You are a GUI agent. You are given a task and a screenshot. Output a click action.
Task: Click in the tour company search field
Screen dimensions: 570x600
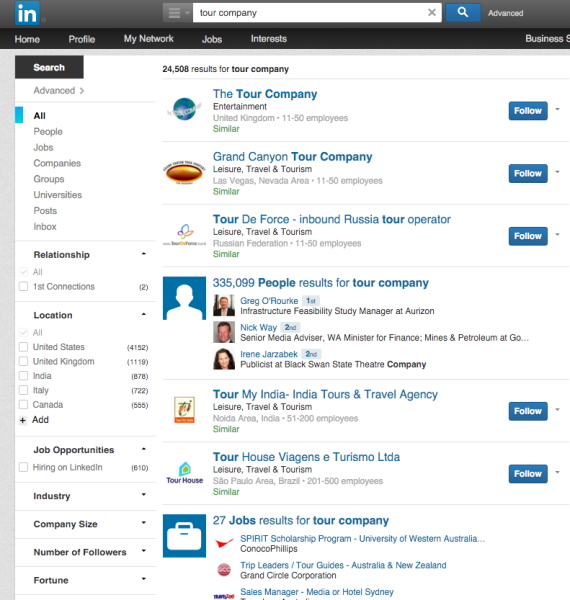[x=310, y=13]
